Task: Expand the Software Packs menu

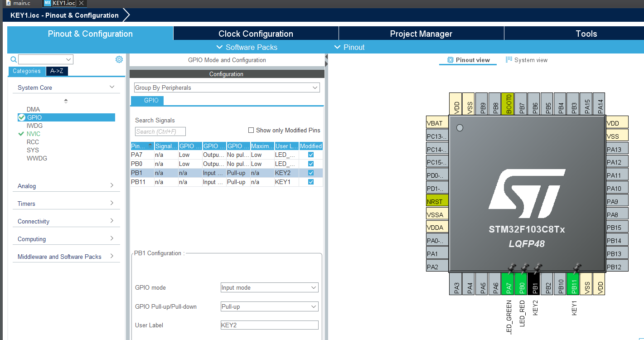Action: pyautogui.click(x=247, y=47)
